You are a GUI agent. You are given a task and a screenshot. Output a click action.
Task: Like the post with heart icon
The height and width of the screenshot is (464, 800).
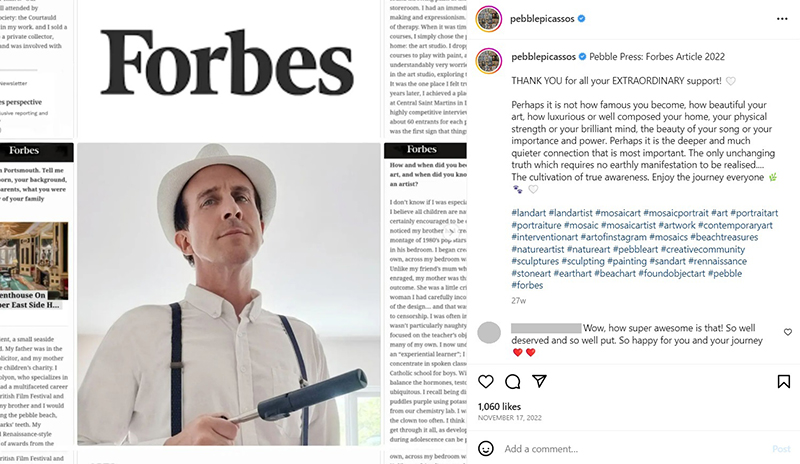(486, 381)
